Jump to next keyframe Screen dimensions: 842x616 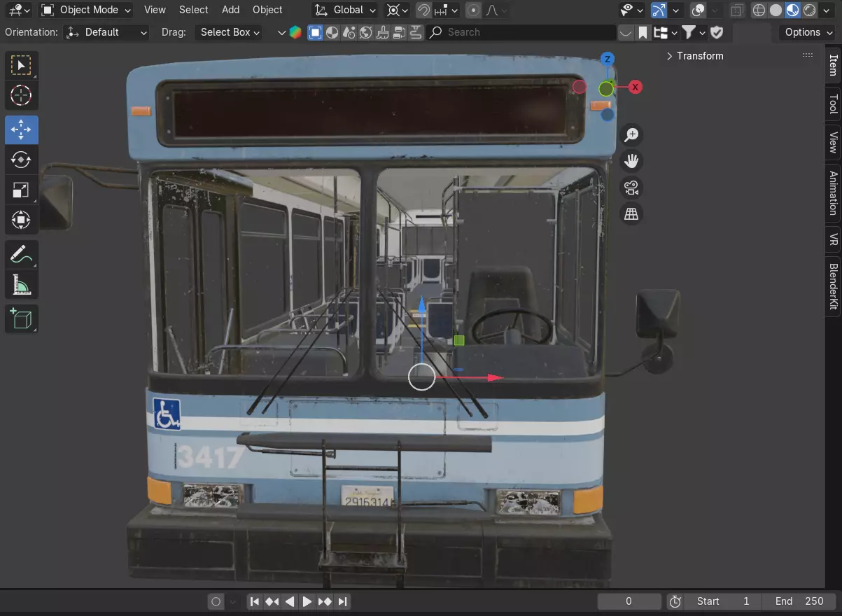(325, 601)
